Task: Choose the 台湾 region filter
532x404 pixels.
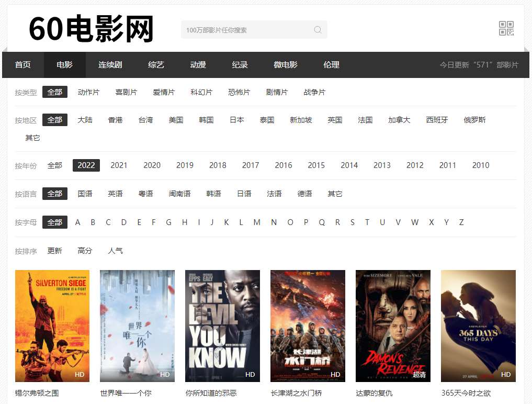Action: (x=145, y=120)
